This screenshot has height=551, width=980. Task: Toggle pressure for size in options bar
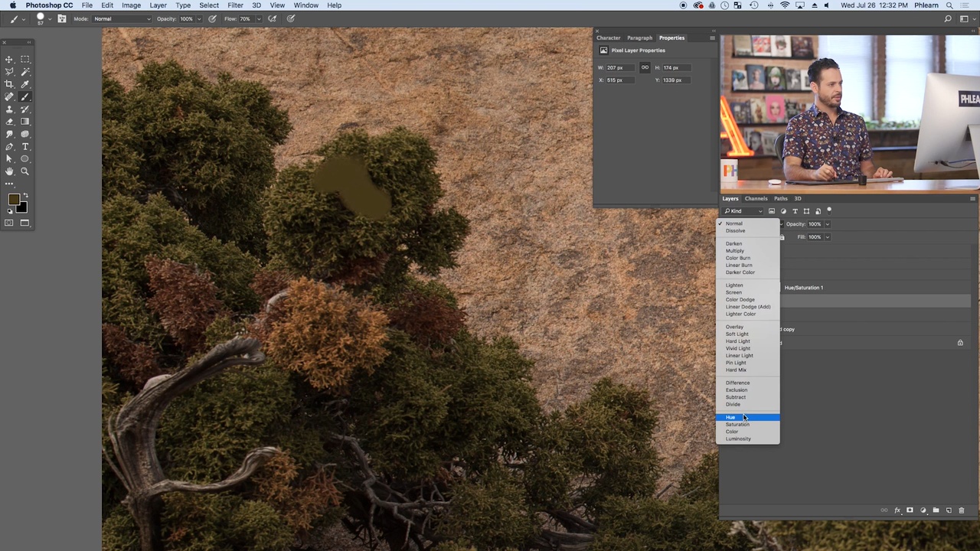pyautogui.click(x=291, y=18)
